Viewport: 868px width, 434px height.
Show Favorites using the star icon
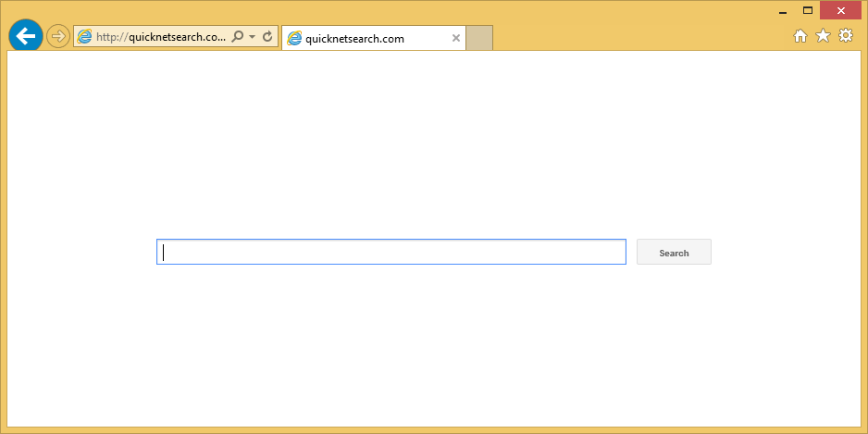pyautogui.click(x=823, y=36)
